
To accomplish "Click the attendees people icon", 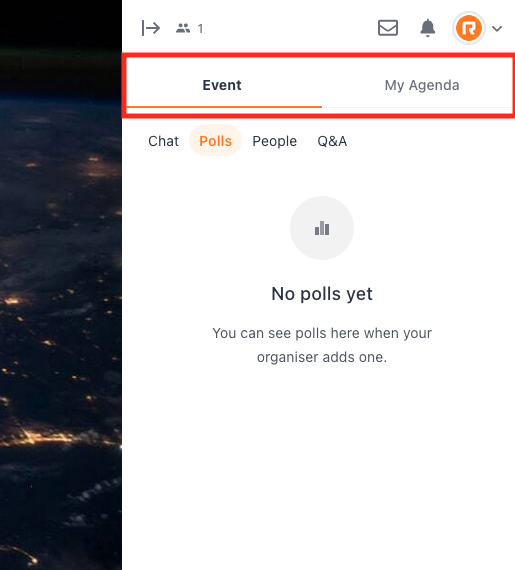I will click(x=183, y=28).
